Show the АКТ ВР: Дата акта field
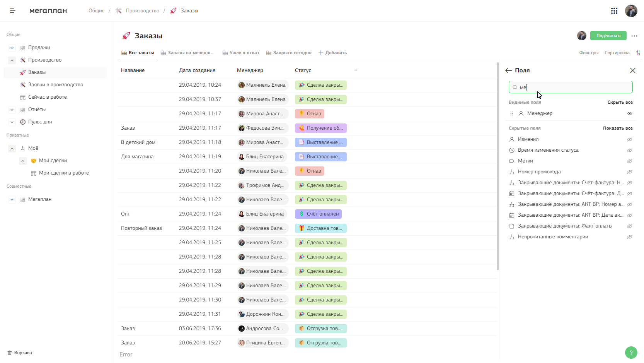Screen dimensions: 644x363 630,215
